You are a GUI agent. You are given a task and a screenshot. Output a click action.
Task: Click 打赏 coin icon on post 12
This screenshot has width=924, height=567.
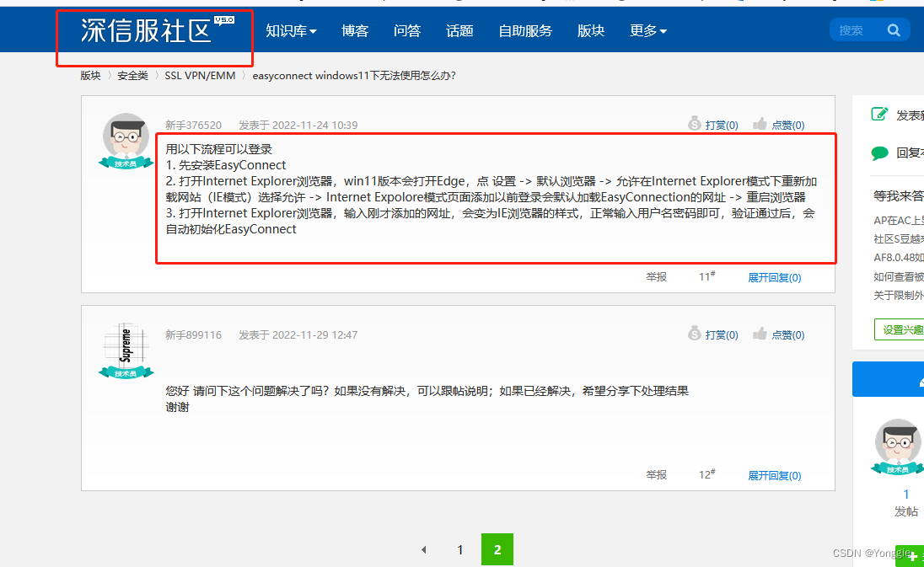coord(695,334)
